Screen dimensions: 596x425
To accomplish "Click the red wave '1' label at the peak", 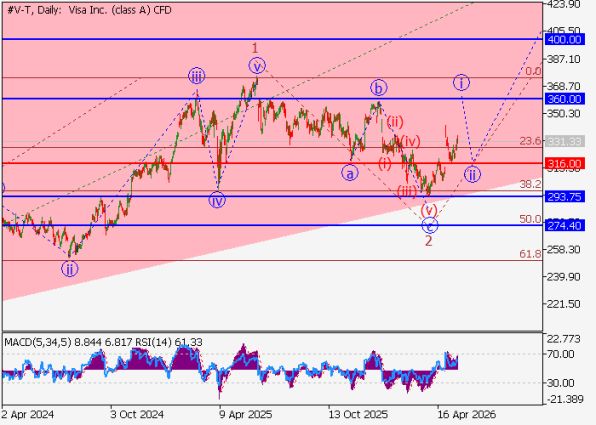I will pyautogui.click(x=255, y=48).
